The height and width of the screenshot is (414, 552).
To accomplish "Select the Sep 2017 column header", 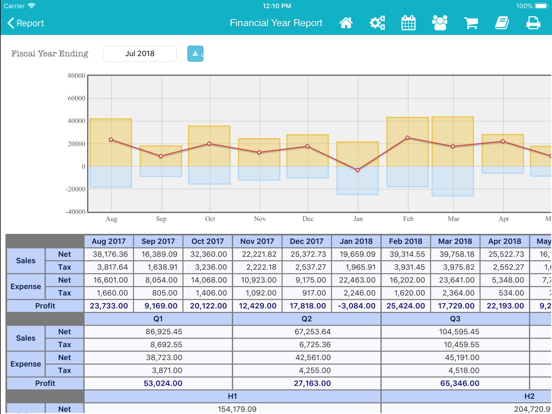I will tap(158, 242).
